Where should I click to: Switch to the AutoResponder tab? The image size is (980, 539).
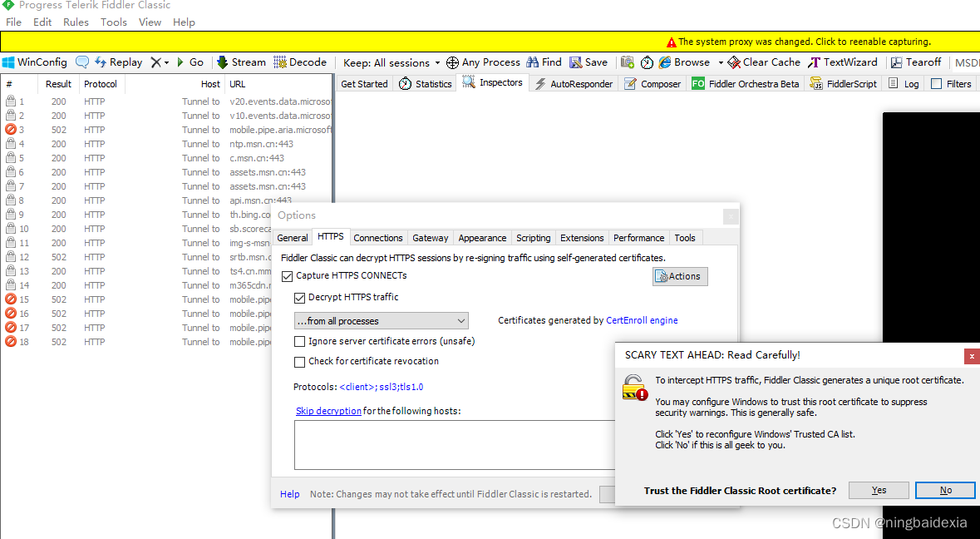574,84
